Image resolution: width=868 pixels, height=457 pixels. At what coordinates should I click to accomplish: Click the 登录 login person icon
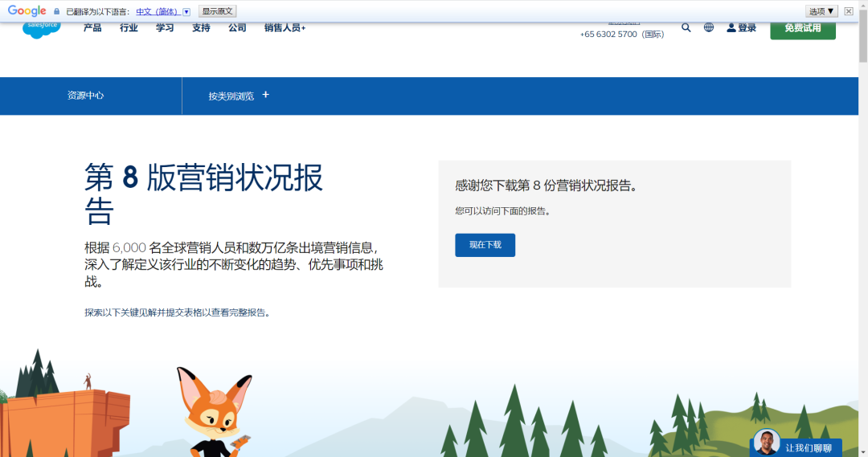(731, 27)
